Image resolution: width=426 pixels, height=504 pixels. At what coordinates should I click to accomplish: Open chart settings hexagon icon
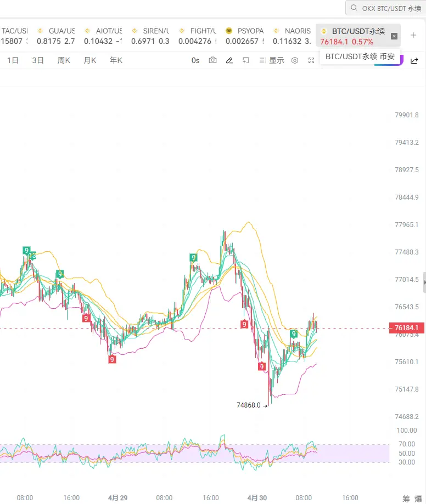[295, 60]
